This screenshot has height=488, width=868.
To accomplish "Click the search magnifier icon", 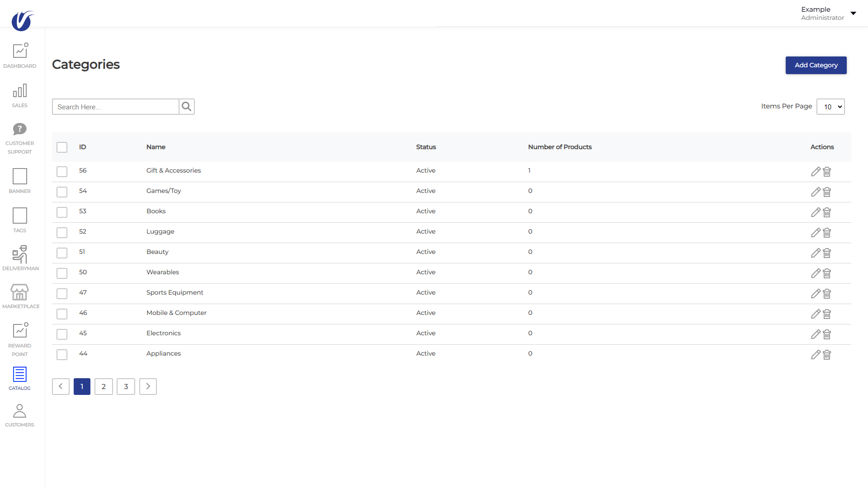I will coord(187,107).
